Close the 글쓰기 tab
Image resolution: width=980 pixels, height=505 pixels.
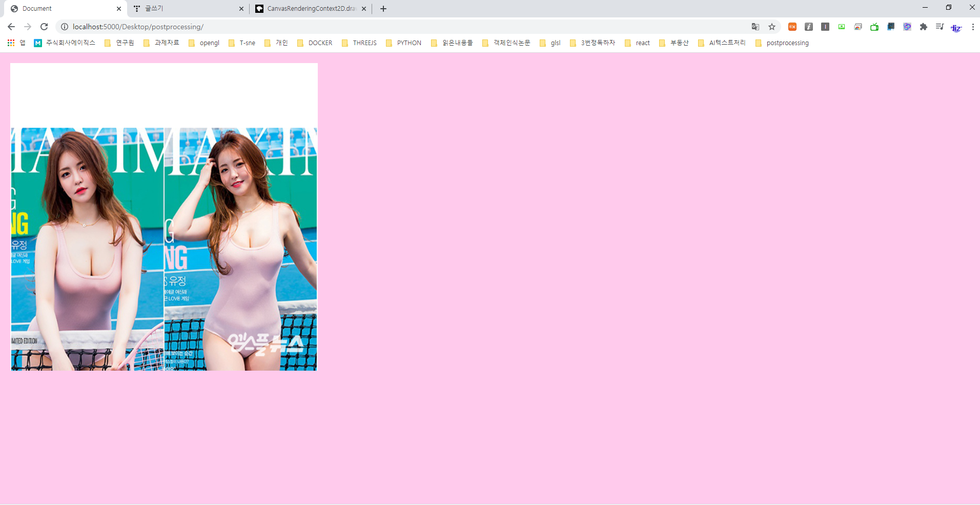click(x=241, y=9)
